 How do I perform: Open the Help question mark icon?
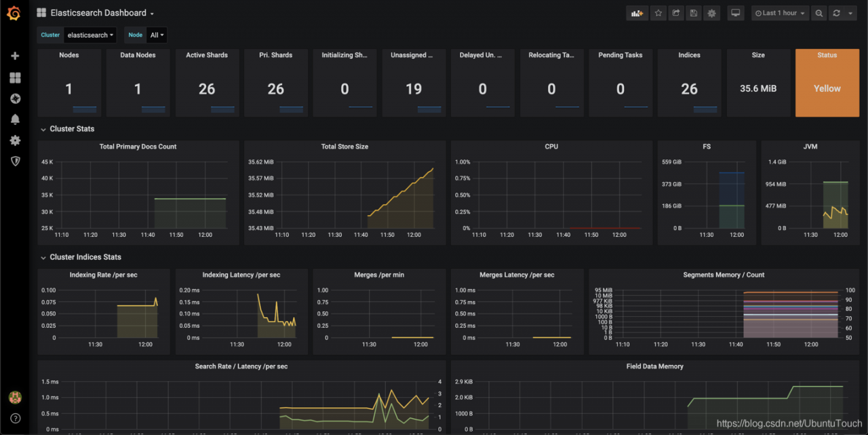click(x=15, y=418)
